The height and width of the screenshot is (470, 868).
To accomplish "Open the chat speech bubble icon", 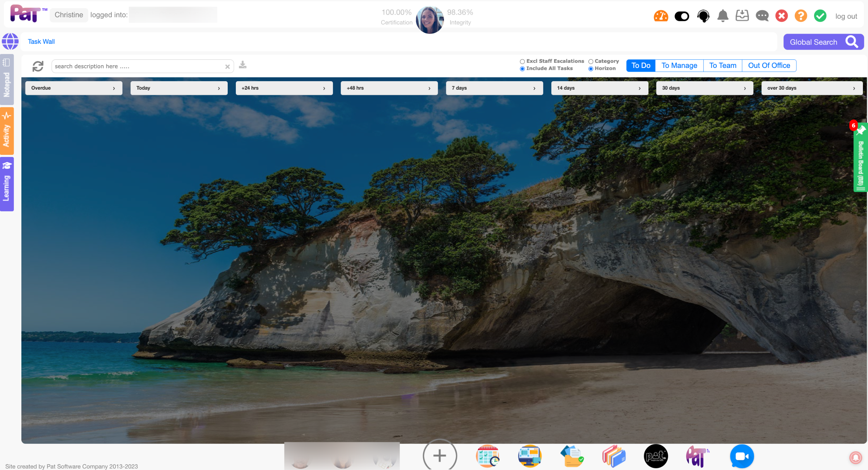I will coord(762,16).
